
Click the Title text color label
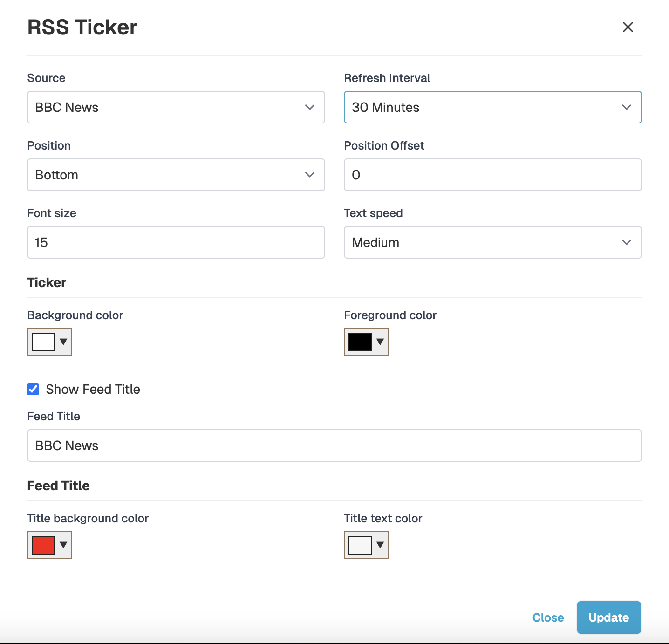tap(383, 518)
